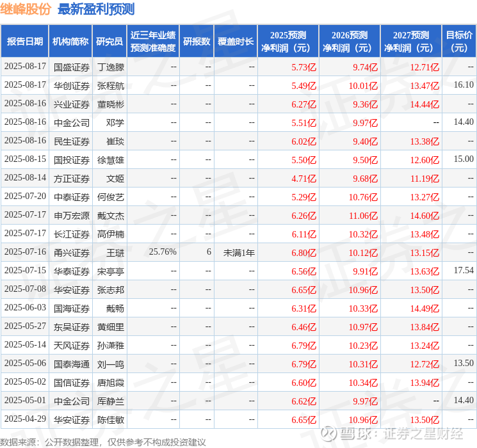Viewport: 477px width, 448px height.
Task: Click the 国海证券 institution cell
Action: (x=72, y=308)
